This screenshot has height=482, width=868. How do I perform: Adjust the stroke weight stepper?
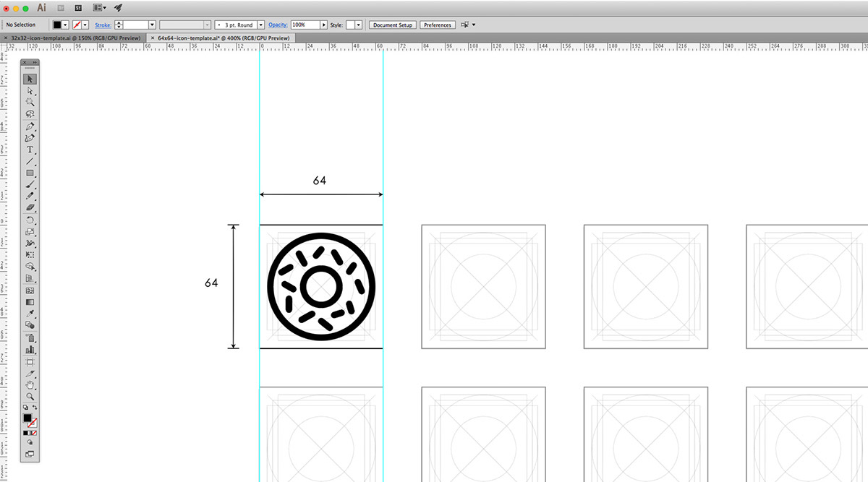[x=119, y=25]
